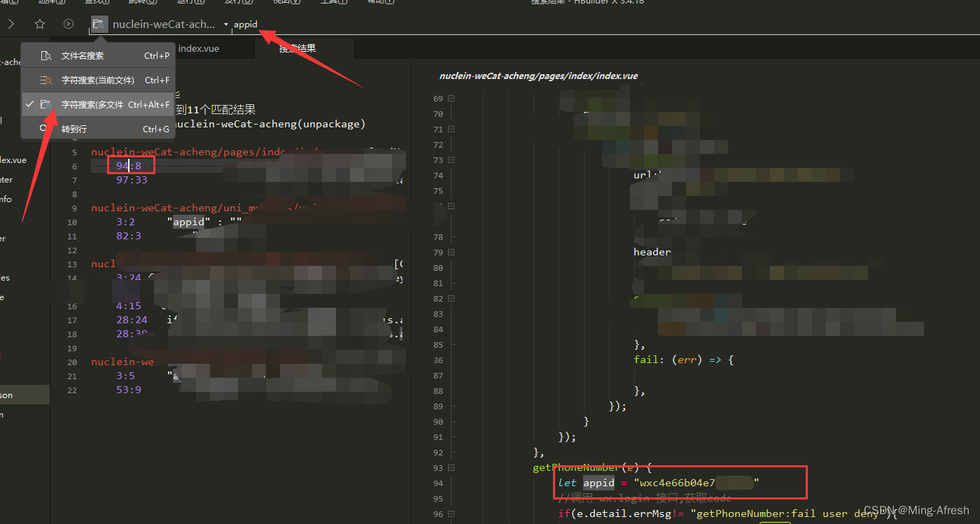Screen dimensions: 980x524
Task: Open search result 28:24
Action: pos(132,320)
